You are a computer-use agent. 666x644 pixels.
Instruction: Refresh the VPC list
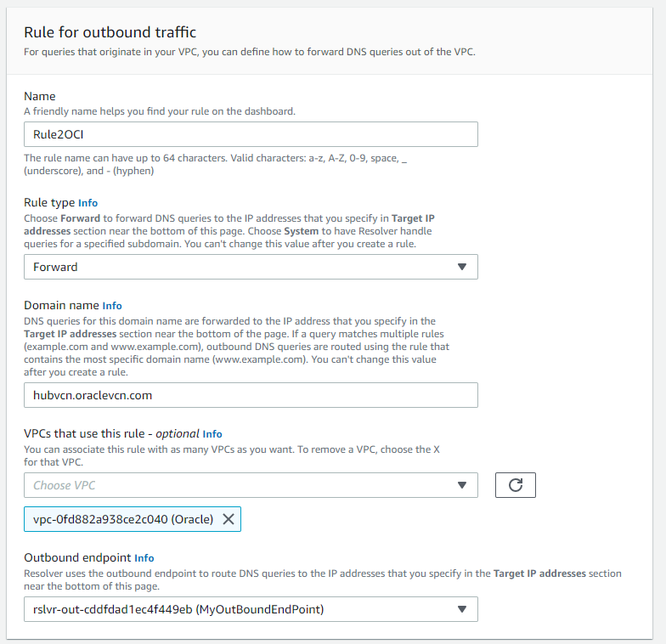(x=515, y=485)
